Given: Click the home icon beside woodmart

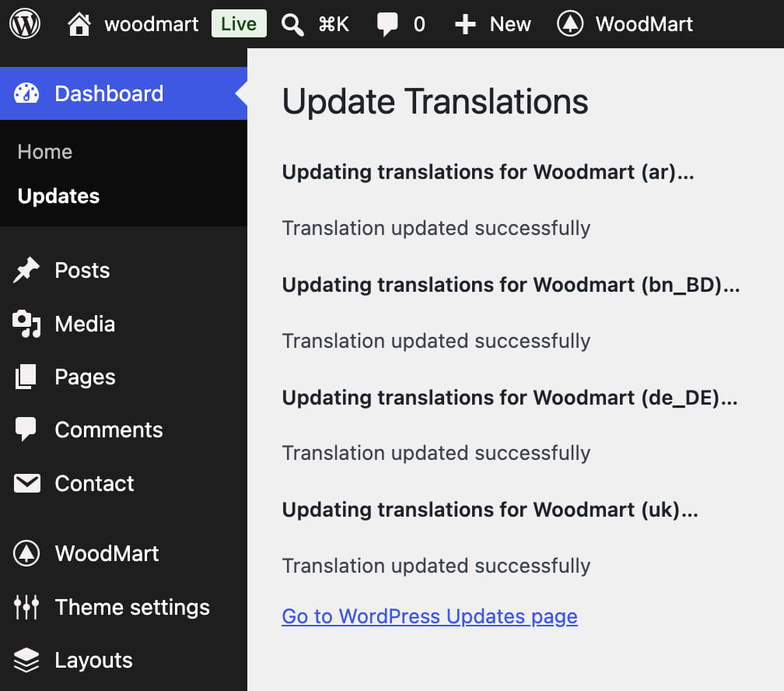Looking at the screenshot, I should [79, 23].
